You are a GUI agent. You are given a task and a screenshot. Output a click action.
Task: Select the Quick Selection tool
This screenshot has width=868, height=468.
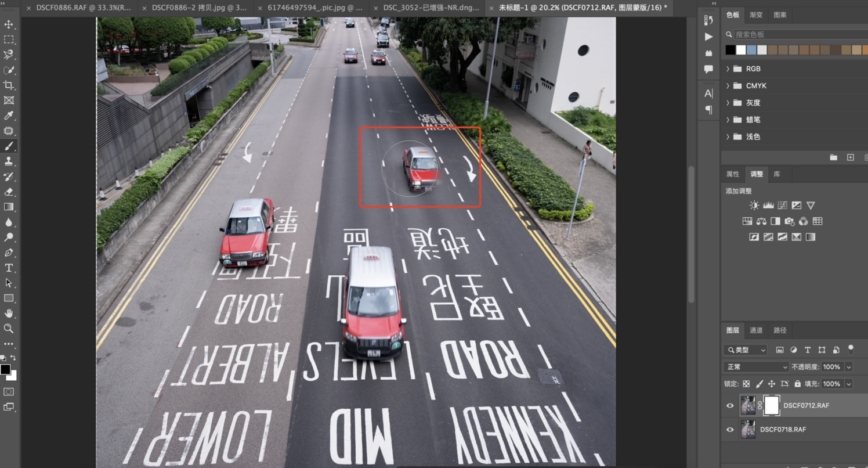point(9,70)
